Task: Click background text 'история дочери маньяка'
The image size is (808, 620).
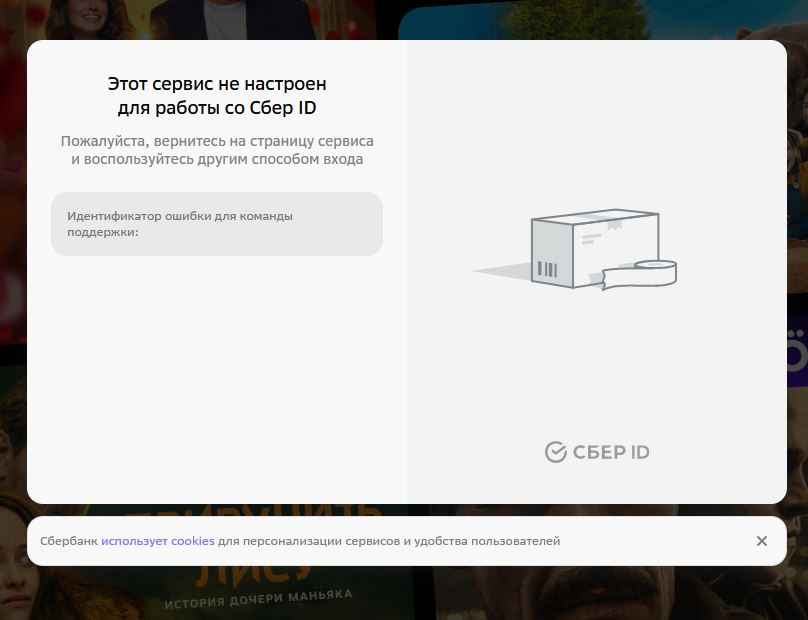Action: (x=258, y=598)
